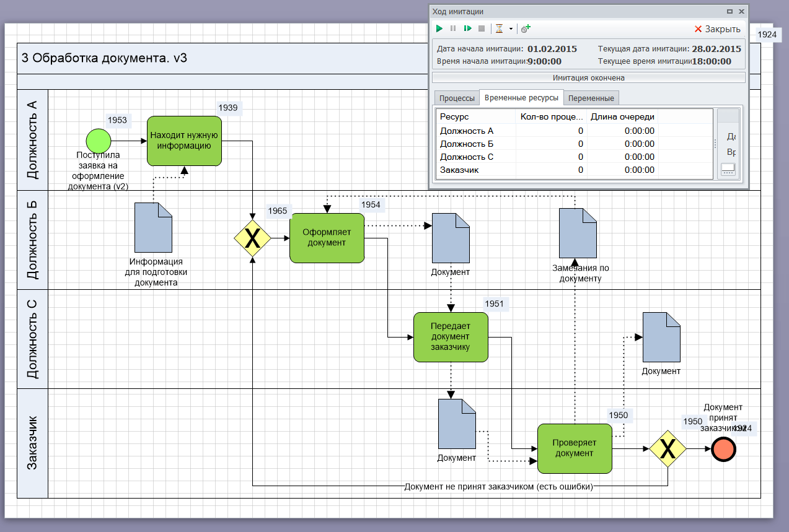
Task: Sort by Длина очереди column header
Action: click(622, 116)
